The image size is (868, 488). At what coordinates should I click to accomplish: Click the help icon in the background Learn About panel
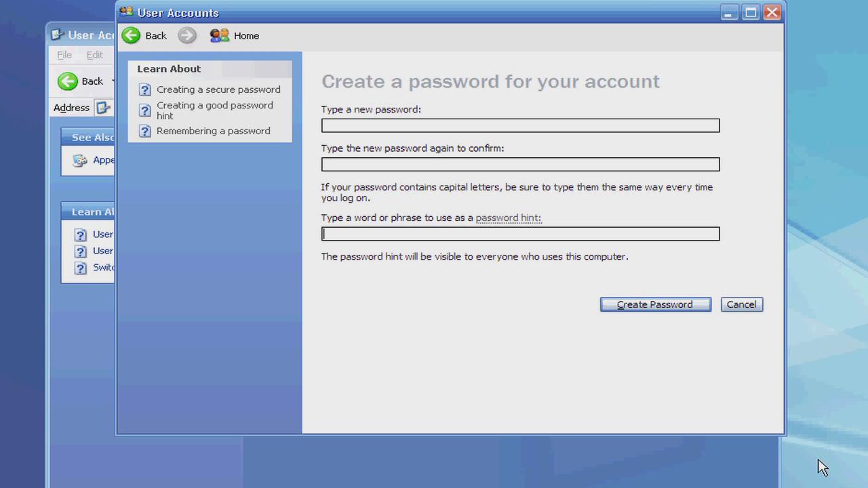pos(81,234)
